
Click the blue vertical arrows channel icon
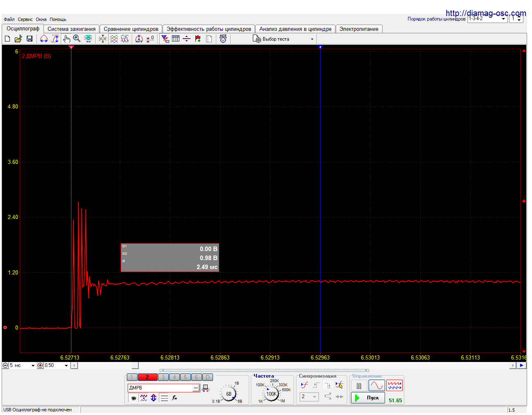point(154,398)
